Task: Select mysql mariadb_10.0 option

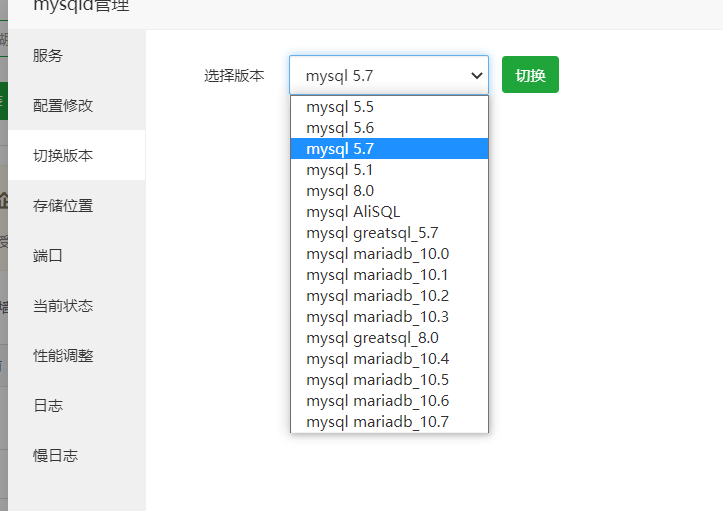Action: [x=389, y=254]
